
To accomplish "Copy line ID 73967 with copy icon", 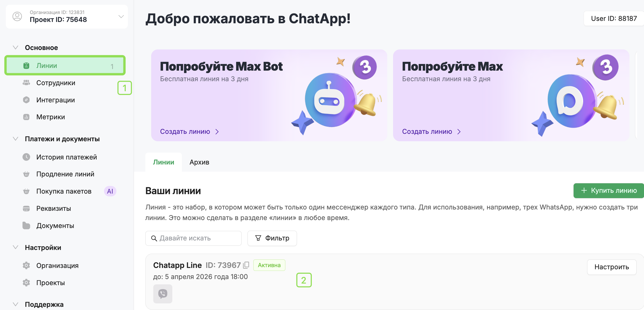I will pyautogui.click(x=246, y=265).
